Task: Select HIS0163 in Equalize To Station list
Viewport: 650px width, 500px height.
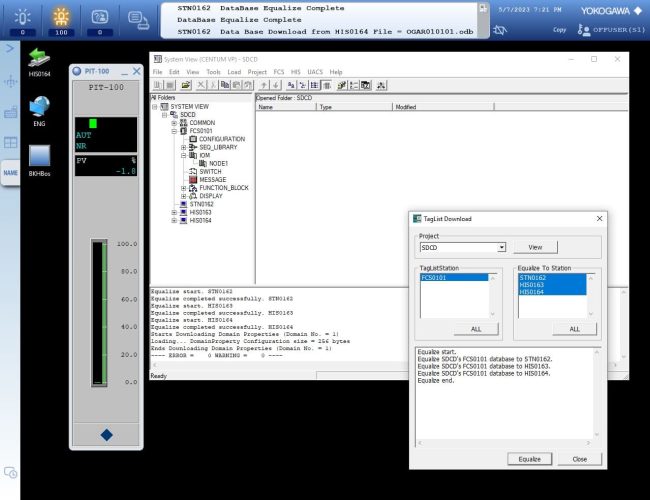Action: tap(552, 285)
